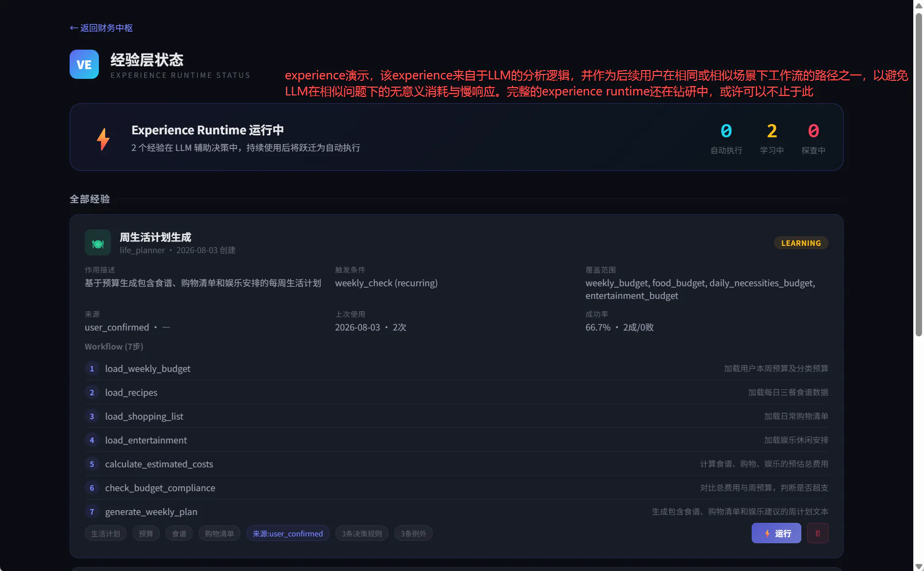Click the 自动执行 count 0
924x571 pixels.
point(726,130)
